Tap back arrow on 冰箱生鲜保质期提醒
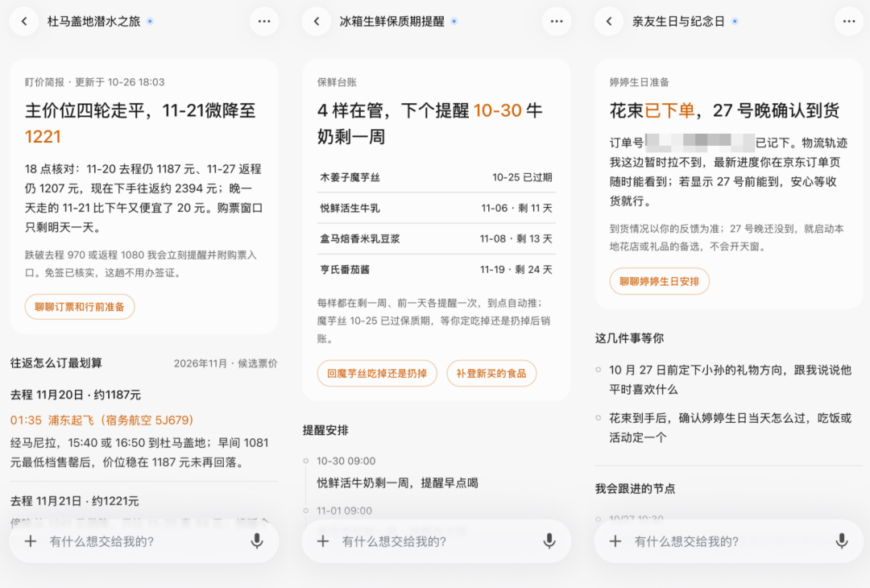Screen dimensions: 870x588 tap(317, 22)
